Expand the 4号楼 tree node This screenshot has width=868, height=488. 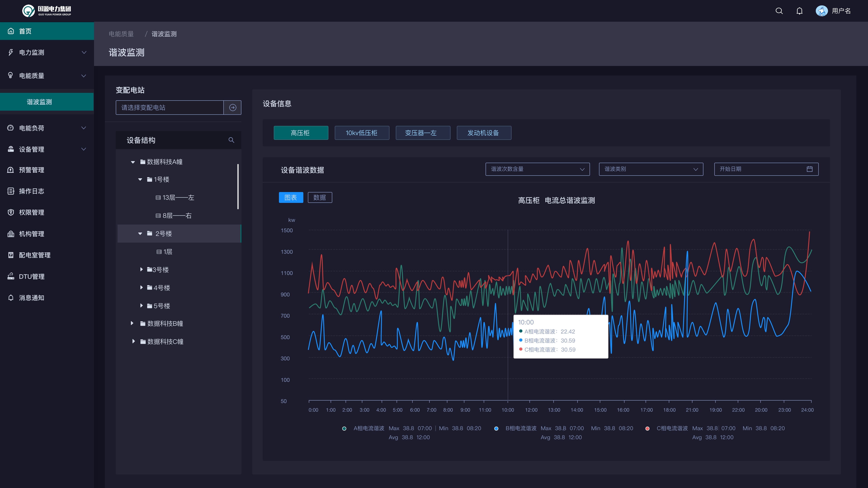tap(142, 287)
